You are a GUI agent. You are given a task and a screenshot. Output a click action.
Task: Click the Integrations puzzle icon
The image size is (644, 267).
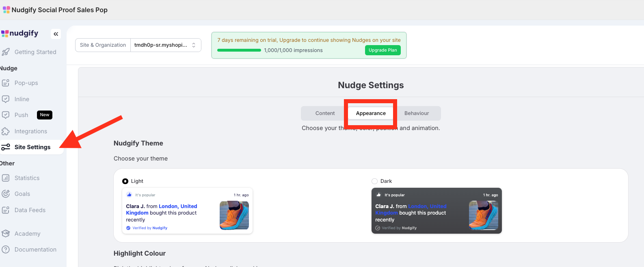pyautogui.click(x=6, y=131)
